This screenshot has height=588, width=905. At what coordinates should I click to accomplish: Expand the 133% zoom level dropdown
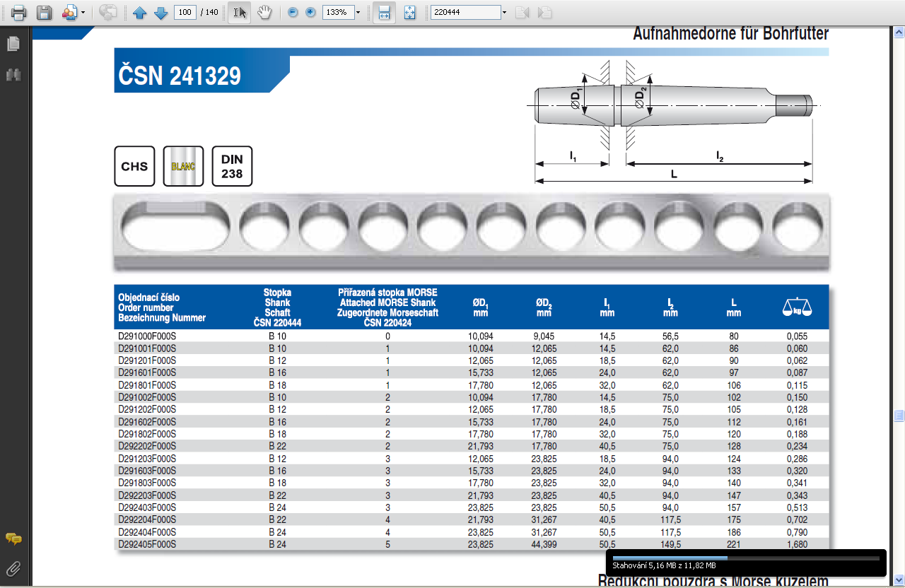click(x=358, y=13)
